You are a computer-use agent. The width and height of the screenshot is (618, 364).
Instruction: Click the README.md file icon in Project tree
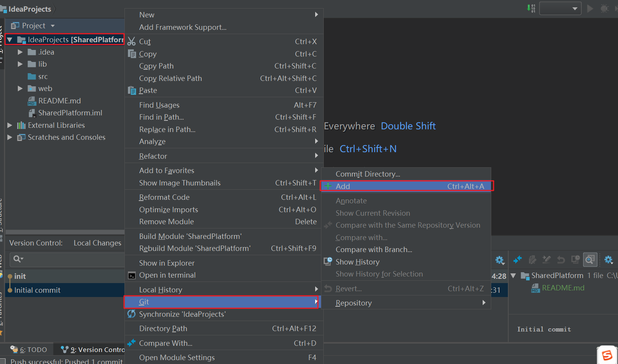point(32,101)
